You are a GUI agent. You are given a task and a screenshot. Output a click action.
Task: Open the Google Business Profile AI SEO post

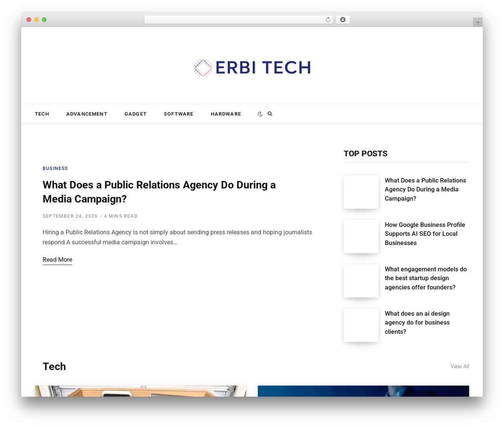pos(425,234)
